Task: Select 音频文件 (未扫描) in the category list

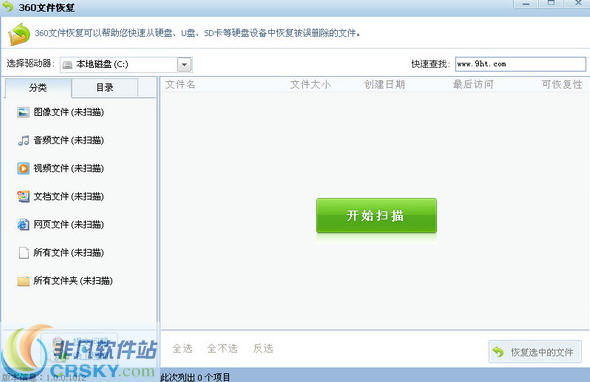Action: tap(68, 140)
